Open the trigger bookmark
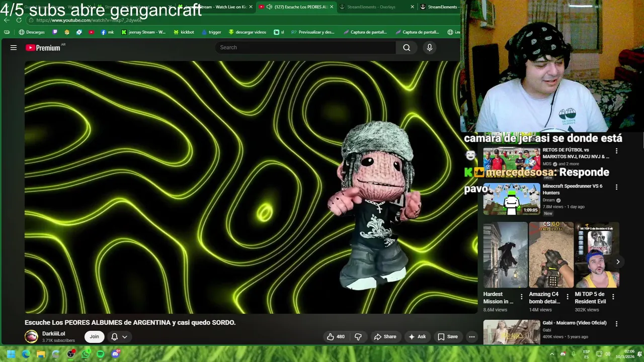 point(211,32)
